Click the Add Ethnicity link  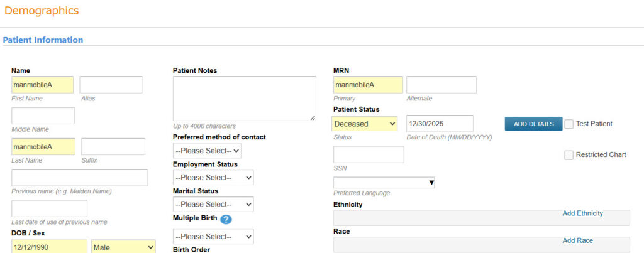[582, 213]
